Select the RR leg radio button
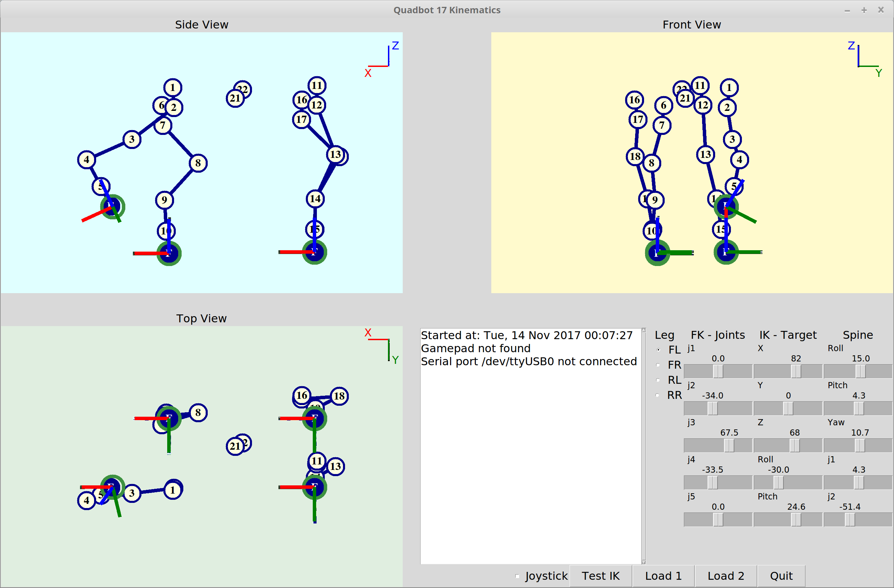 [658, 395]
